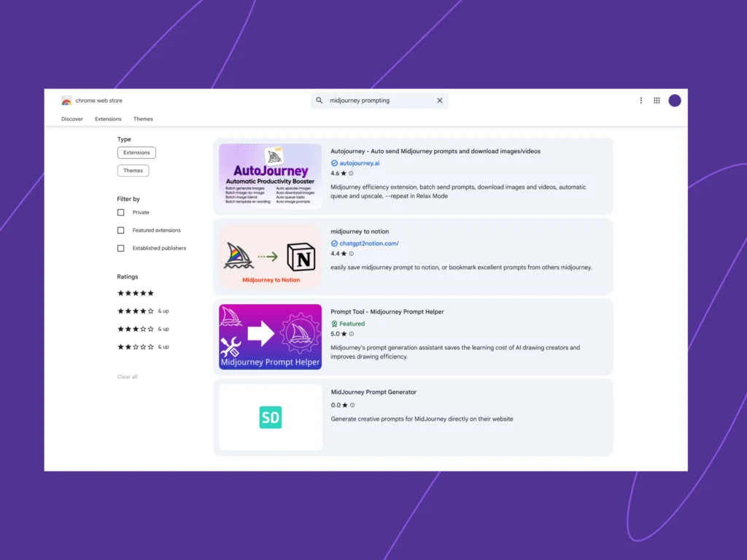Screen dimensions: 747x560
Task: Select the Extensions type filter button
Action: [x=136, y=152]
